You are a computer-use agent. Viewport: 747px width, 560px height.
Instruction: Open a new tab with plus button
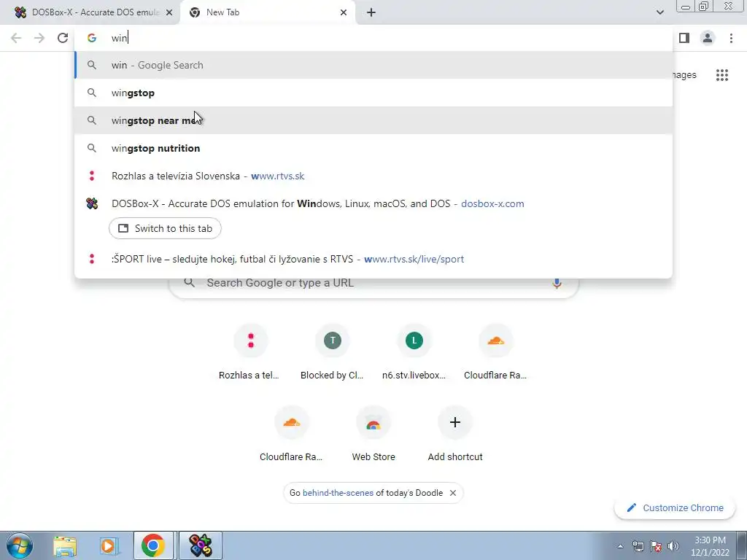[371, 12]
